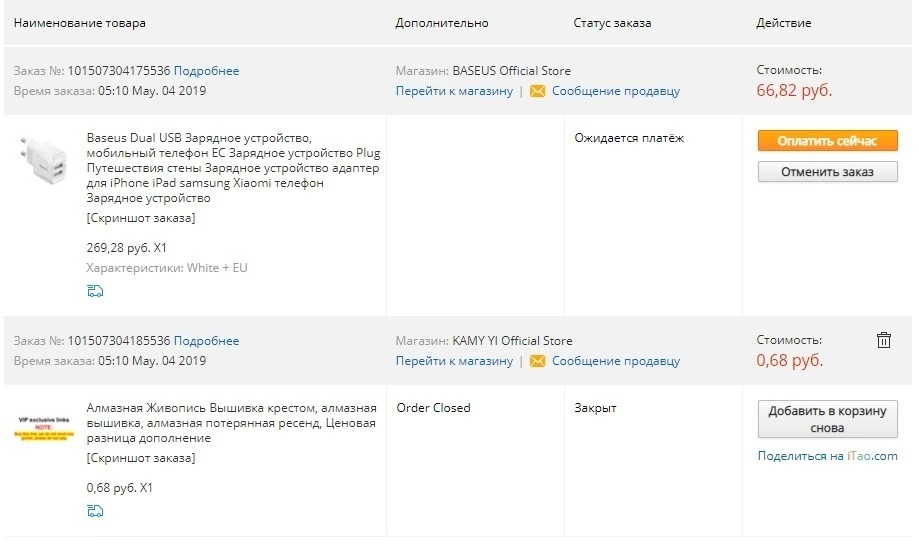Open the VIP exclusive links product thumbnail
This screenshot has height=552, width=919.
[44, 428]
